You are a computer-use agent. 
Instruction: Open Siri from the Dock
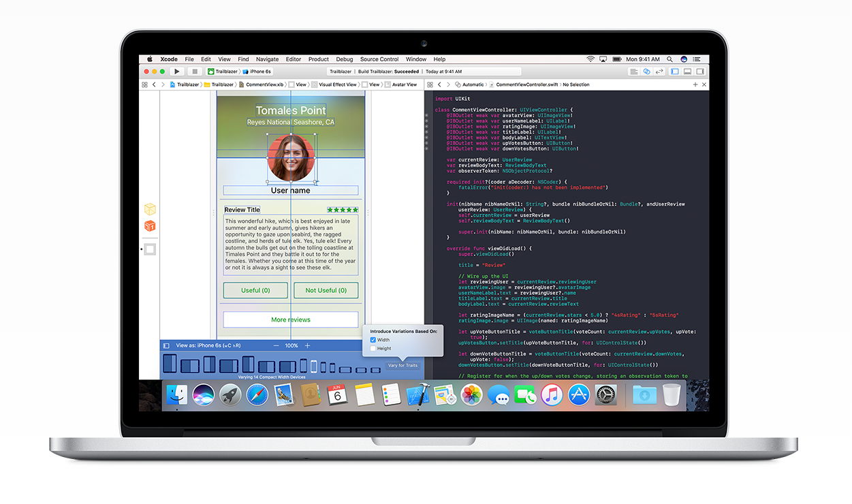point(204,395)
